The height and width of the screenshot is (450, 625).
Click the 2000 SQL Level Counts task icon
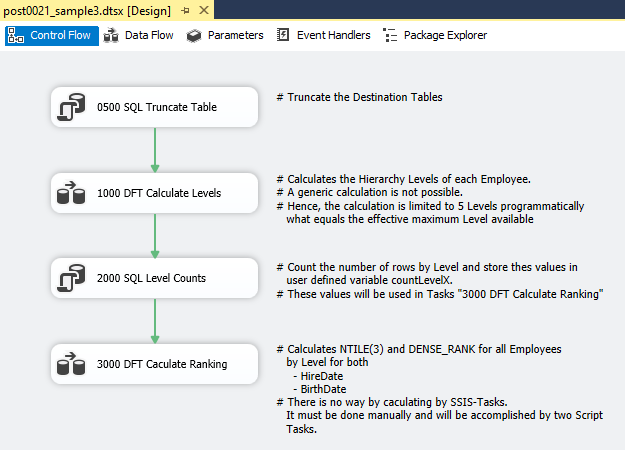(x=71, y=278)
